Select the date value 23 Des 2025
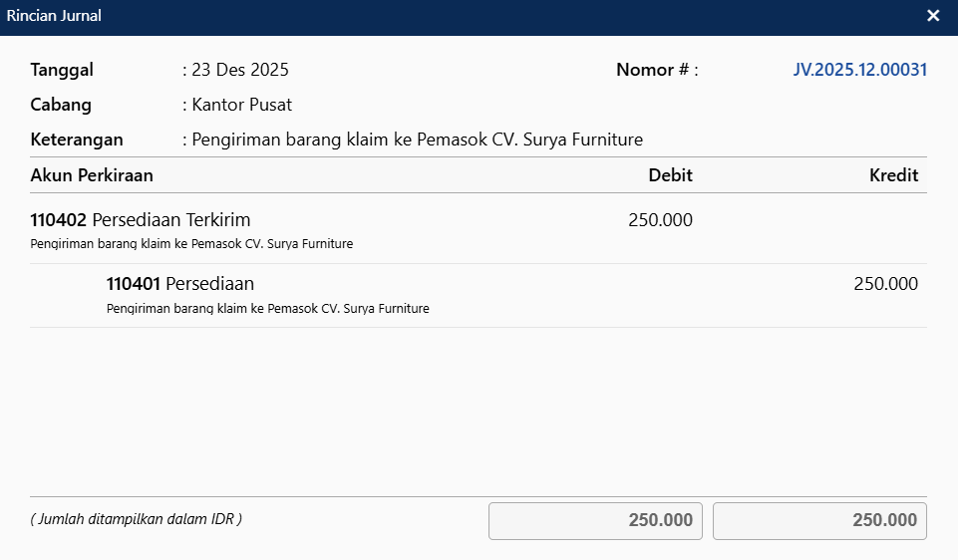Viewport: 958px width, 560px height. 240,70
